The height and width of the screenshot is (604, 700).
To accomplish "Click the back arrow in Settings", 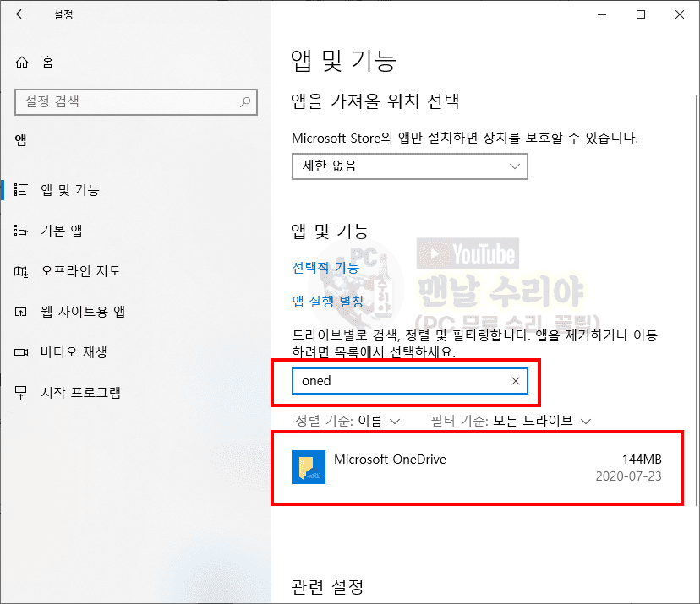I will click(x=21, y=14).
